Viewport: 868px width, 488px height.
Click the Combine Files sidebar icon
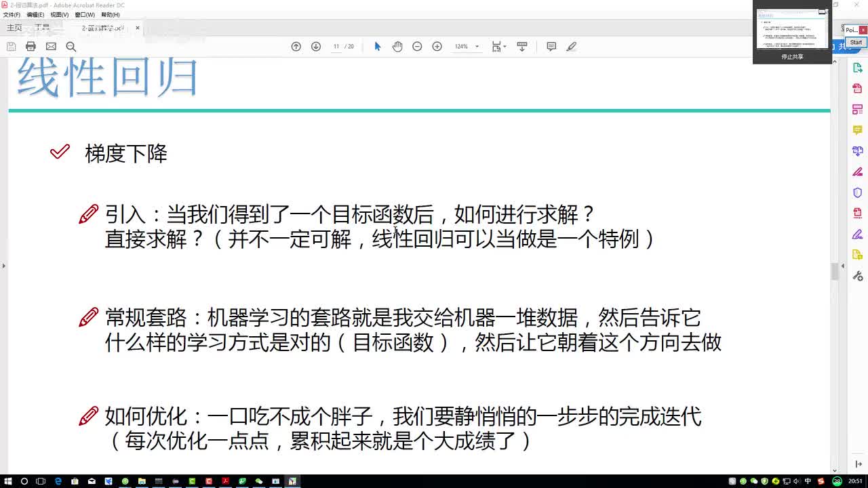pos(857,150)
